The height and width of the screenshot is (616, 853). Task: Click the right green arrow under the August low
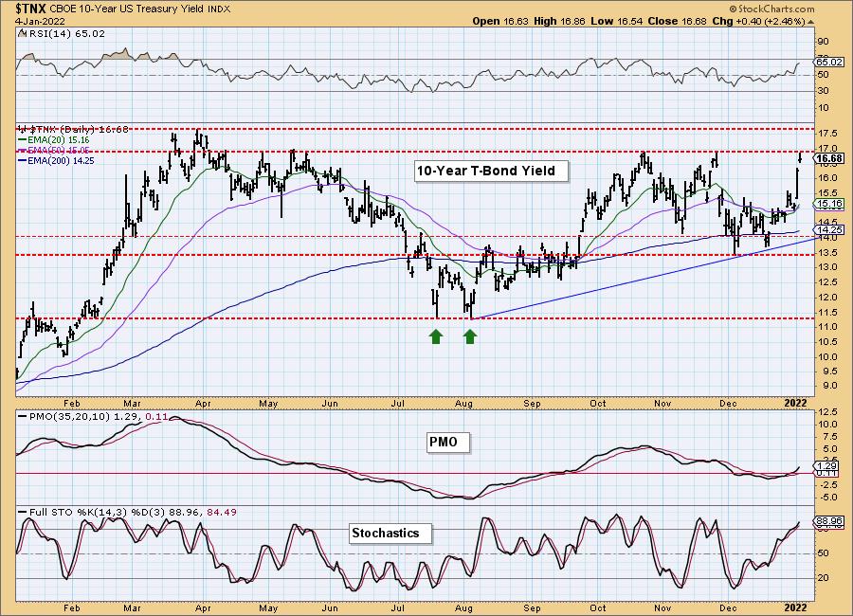pos(470,336)
